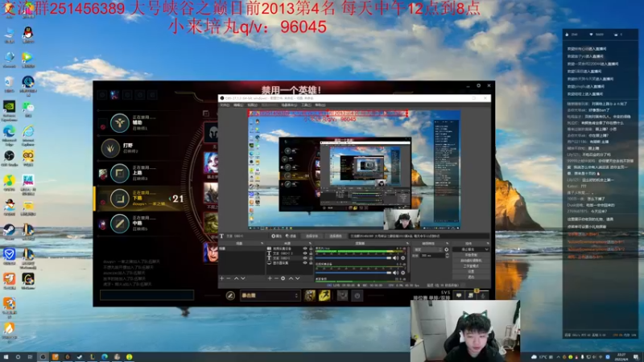Move OBS source down with arrow

pos(297,278)
